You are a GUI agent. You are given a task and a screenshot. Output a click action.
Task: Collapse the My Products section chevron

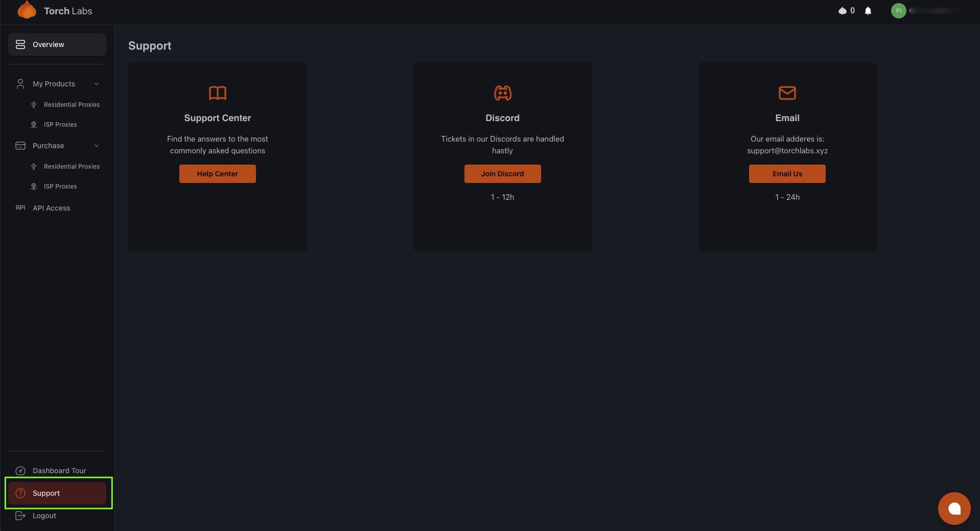pyautogui.click(x=97, y=84)
